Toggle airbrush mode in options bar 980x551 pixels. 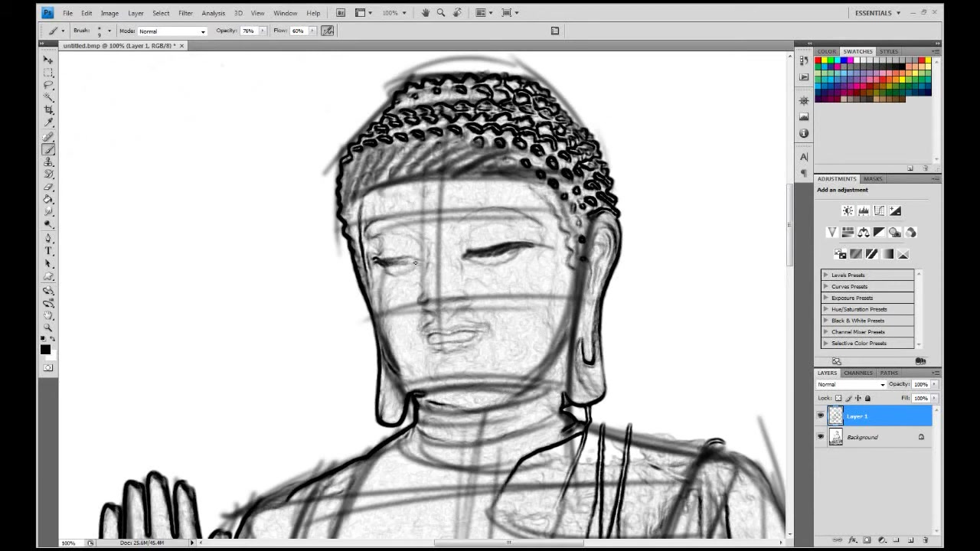(x=328, y=31)
